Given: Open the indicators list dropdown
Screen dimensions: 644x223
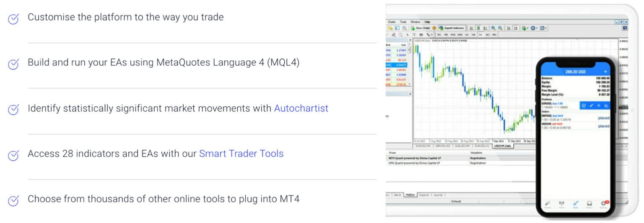Looking at the screenshot, I should tap(525, 28).
